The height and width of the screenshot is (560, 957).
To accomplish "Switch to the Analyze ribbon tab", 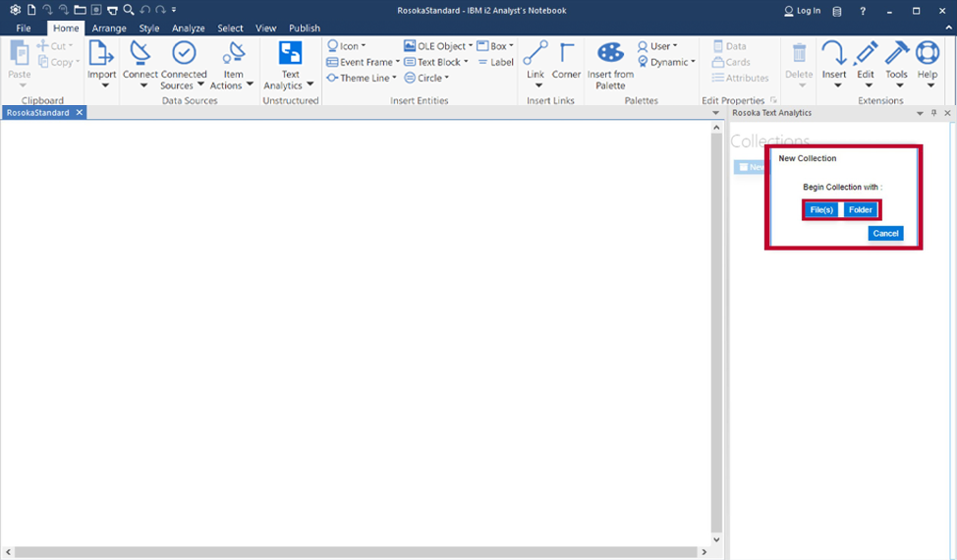I will point(188,28).
